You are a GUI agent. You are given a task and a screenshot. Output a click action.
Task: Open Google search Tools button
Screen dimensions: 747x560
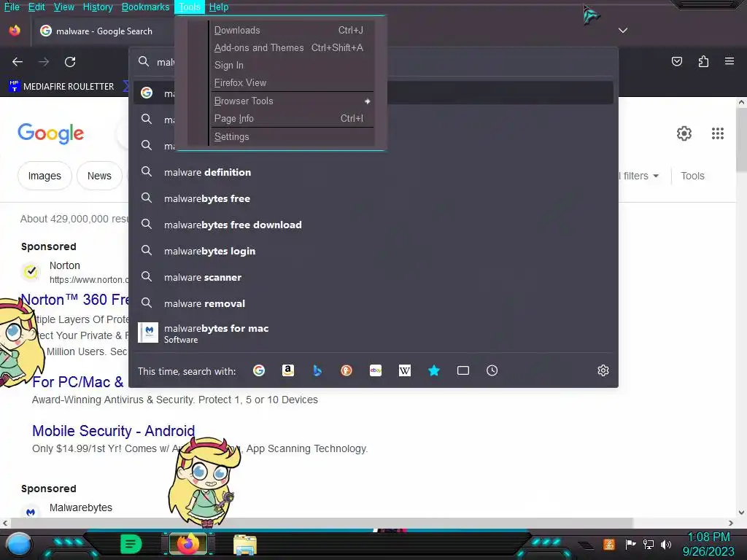pos(692,176)
